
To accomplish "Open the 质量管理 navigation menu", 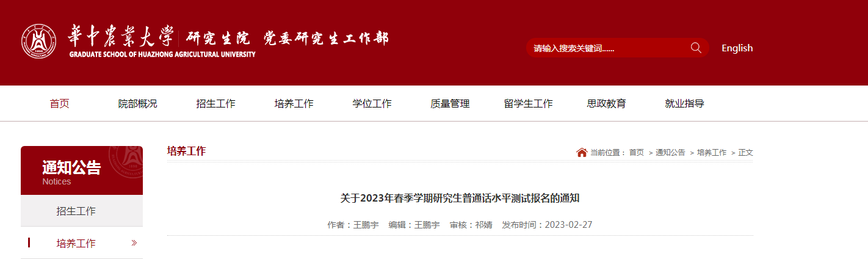I will [450, 104].
